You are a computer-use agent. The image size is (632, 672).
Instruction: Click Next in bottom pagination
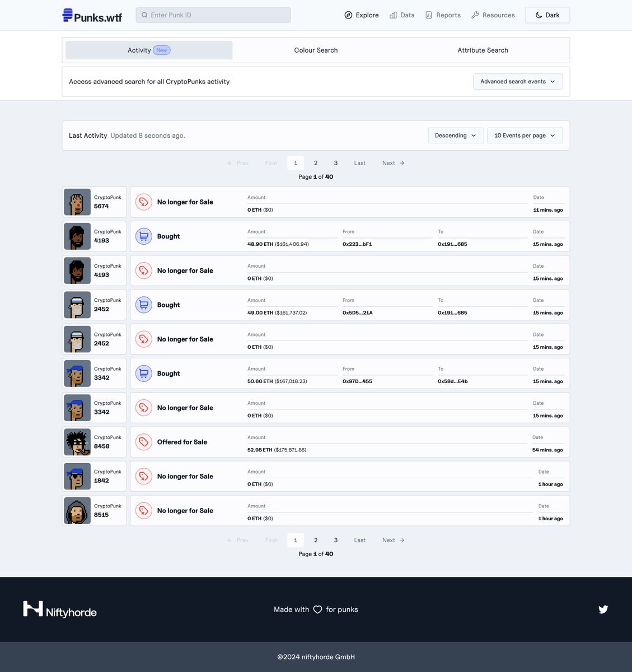point(394,540)
